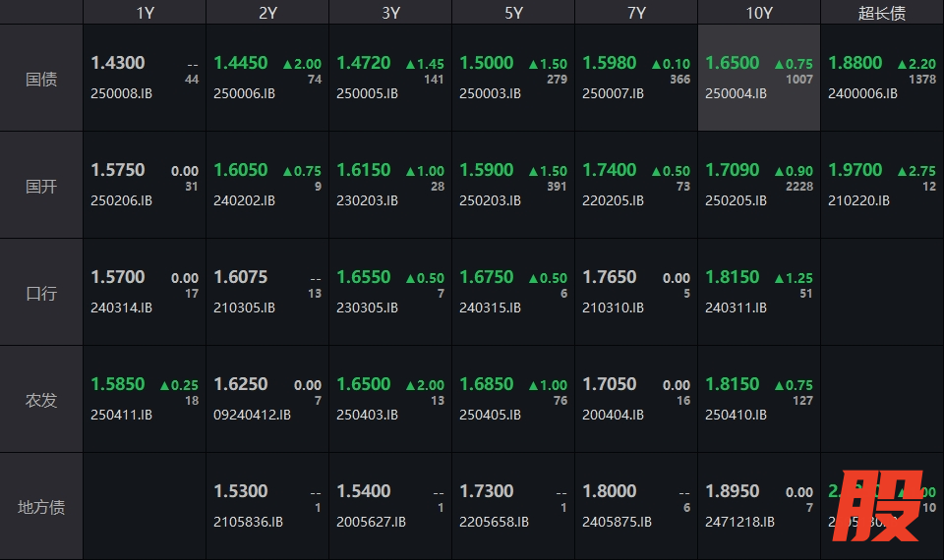944x560 pixels.
Task: Open highlighted 10Y 国债 cell 1.6500
Action: click(x=733, y=63)
